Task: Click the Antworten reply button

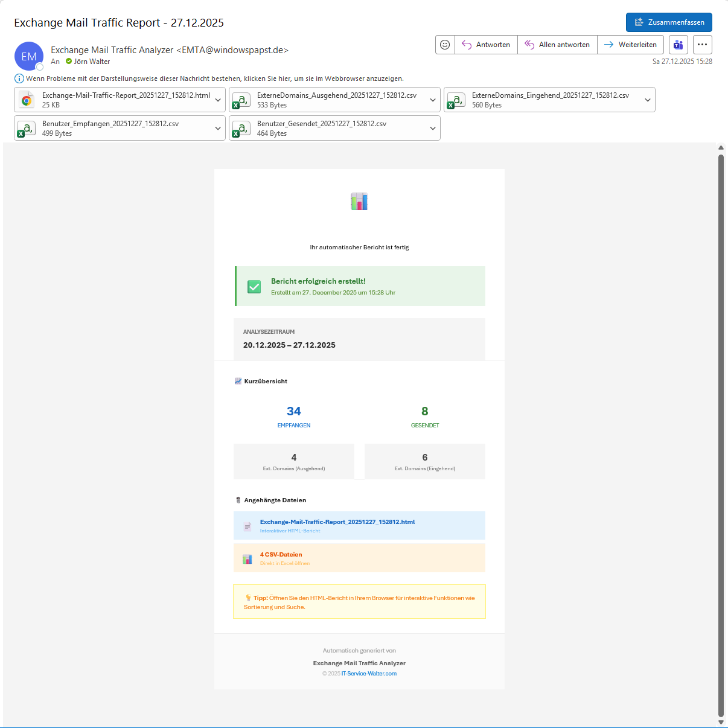Action: tap(486, 45)
